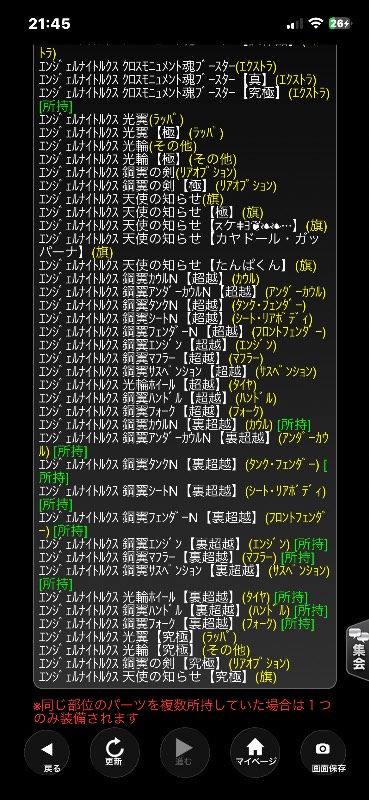Select 鋼翼フォーク【超越】 row
The width and height of the screenshot is (369, 800).
[x=152, y=412]
